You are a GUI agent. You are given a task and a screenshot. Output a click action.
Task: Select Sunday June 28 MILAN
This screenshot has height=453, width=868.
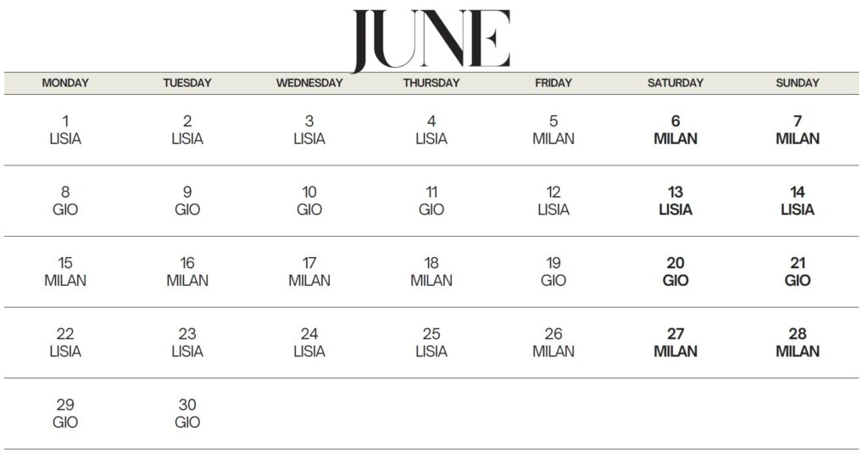pos(798,343)
